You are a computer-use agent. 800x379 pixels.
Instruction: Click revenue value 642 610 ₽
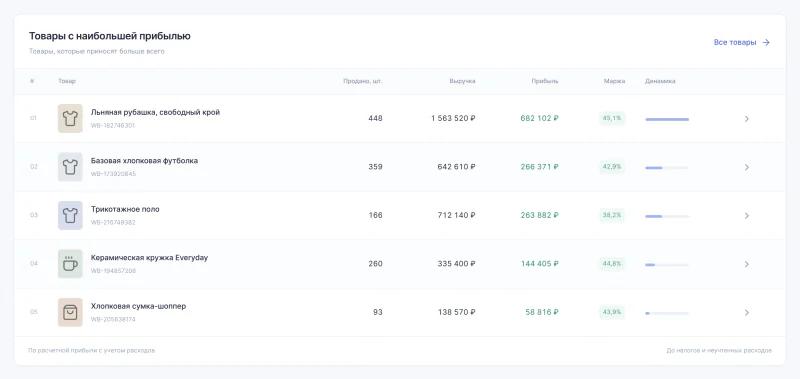[457, 167]
